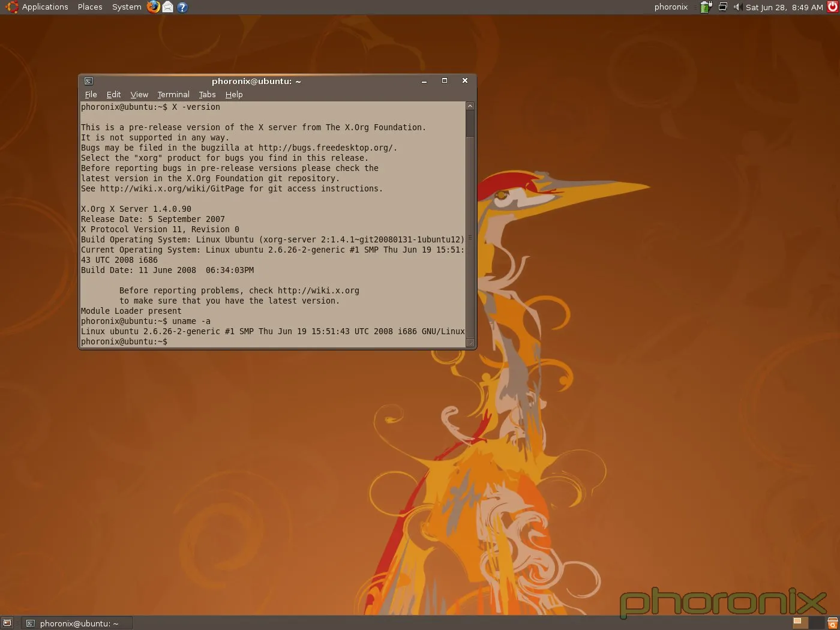840x630 pixels.
Task: Open the System menu
Action: pyautogui.click(x=127, y=7)
